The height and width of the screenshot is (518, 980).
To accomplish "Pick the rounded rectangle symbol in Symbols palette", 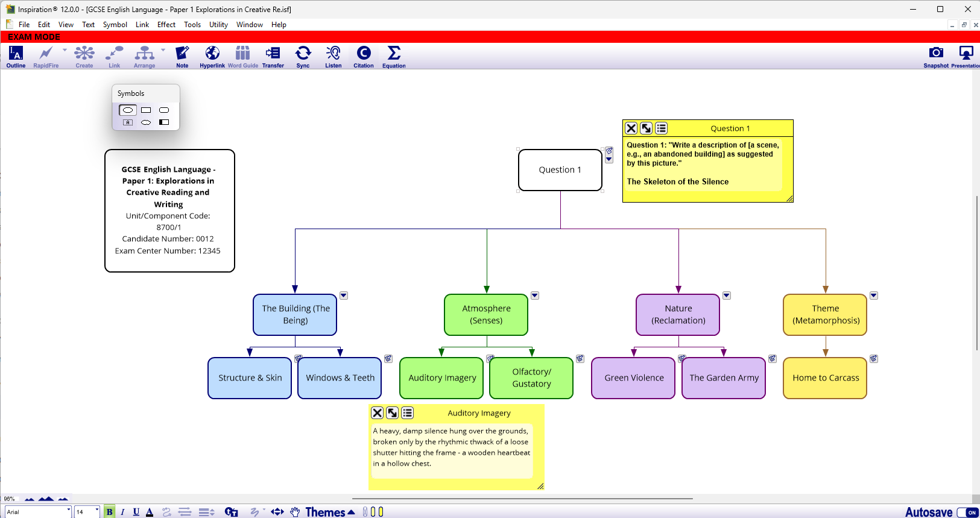I will click(x=164, y=110).
